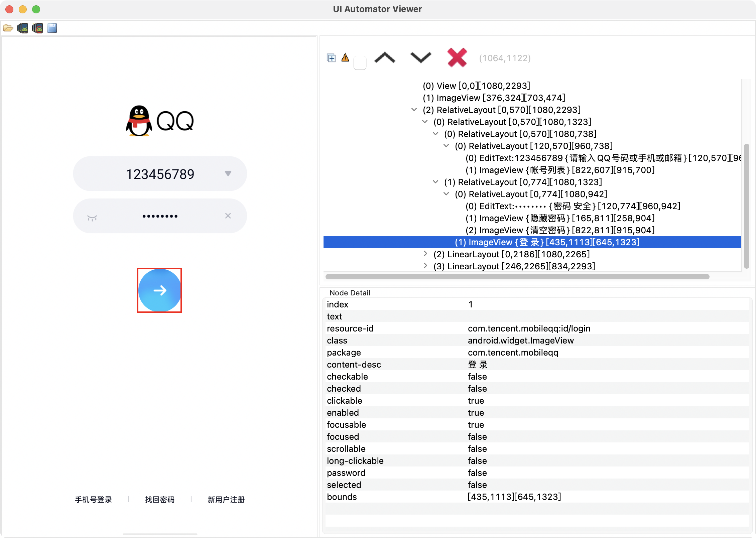Click the class value android.widget.ImageView
The width and height of the screenshot is (756, 538).
(521, 341)
